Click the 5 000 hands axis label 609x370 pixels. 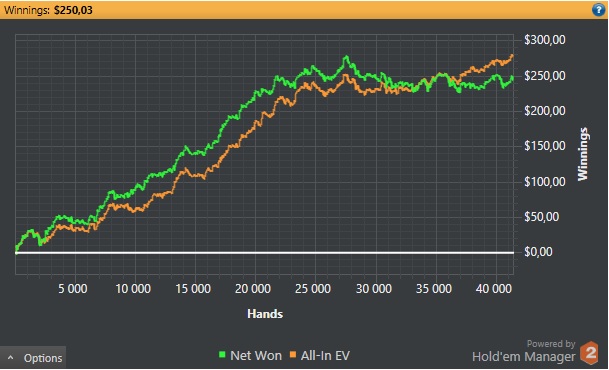point(73,289)
